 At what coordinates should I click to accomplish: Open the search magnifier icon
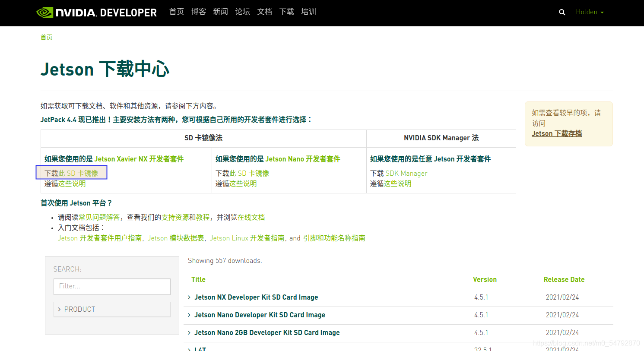pos(562,12)
